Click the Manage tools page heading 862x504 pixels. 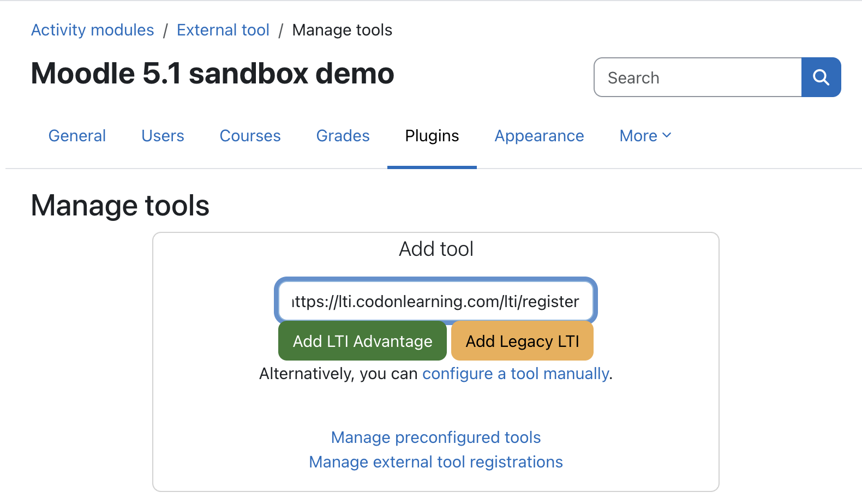tap(120, 206)
